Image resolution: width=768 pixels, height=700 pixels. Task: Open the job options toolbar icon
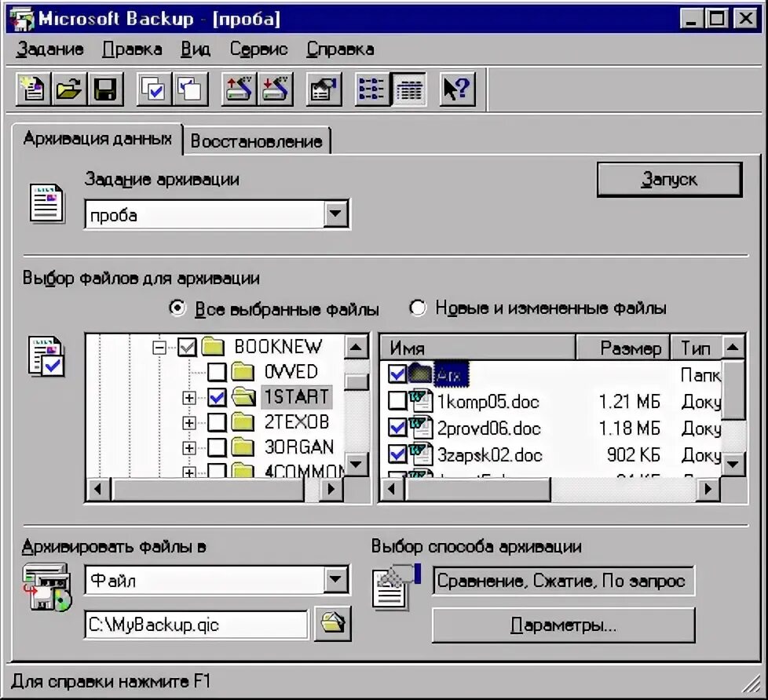(x=324, y=89)
